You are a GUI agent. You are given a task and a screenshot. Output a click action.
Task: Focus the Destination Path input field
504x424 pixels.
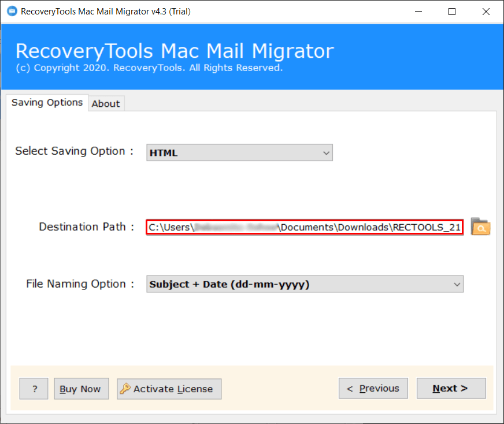[305, 228]
